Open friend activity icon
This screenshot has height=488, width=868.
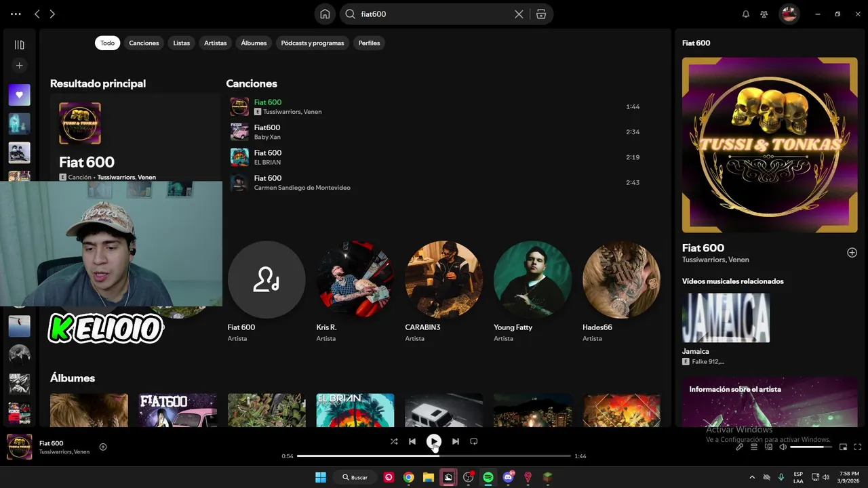(x=764, y=14)
